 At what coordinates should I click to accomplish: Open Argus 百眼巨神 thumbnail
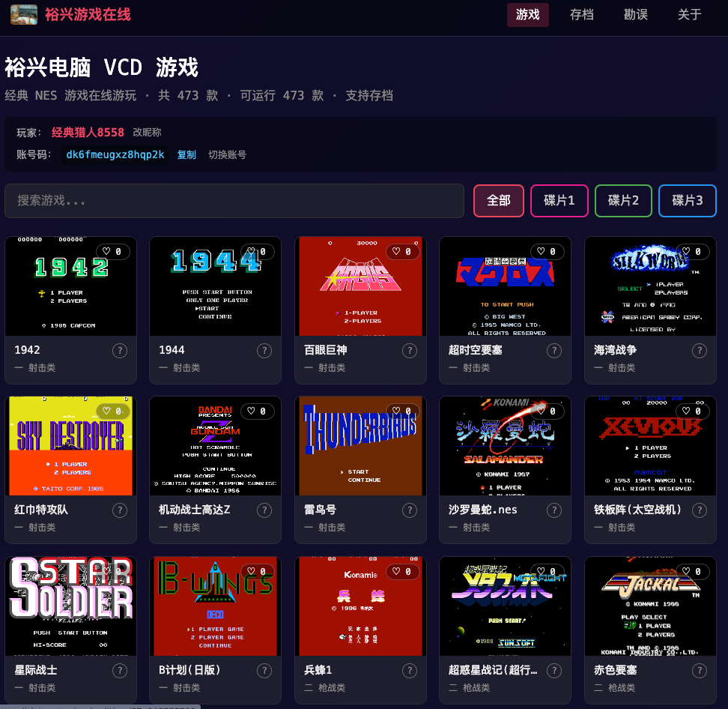pos(361,286)
